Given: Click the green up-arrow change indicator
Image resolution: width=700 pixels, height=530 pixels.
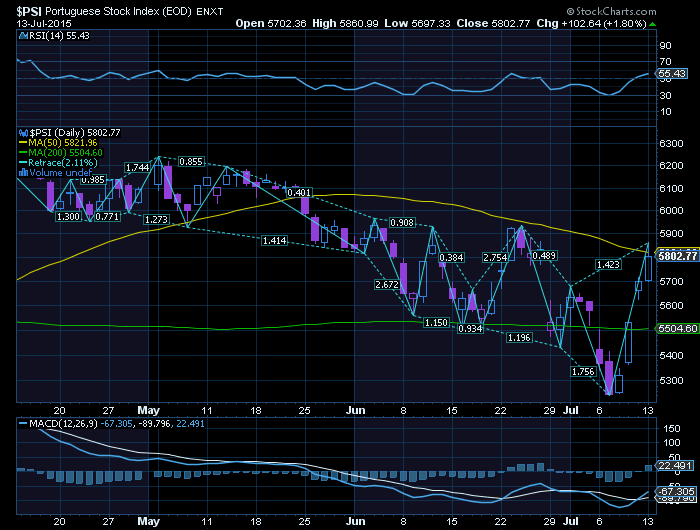Looking at the screenshot, I should pos(653,24).
